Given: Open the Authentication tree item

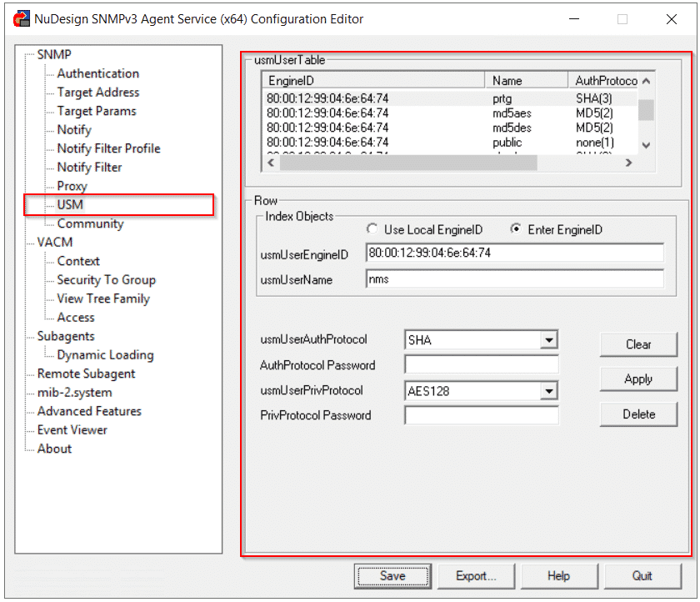Looking at the screenshot, I should (97, 73).
